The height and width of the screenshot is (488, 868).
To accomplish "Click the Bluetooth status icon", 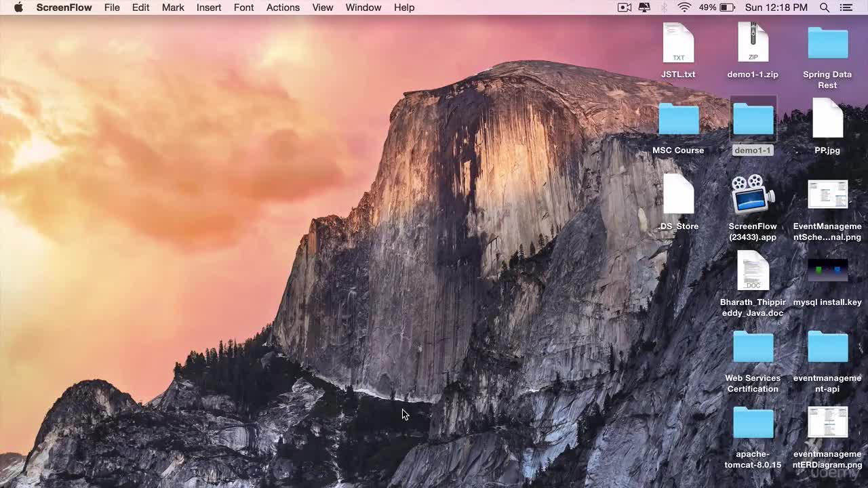I will (x=664, y=7).
